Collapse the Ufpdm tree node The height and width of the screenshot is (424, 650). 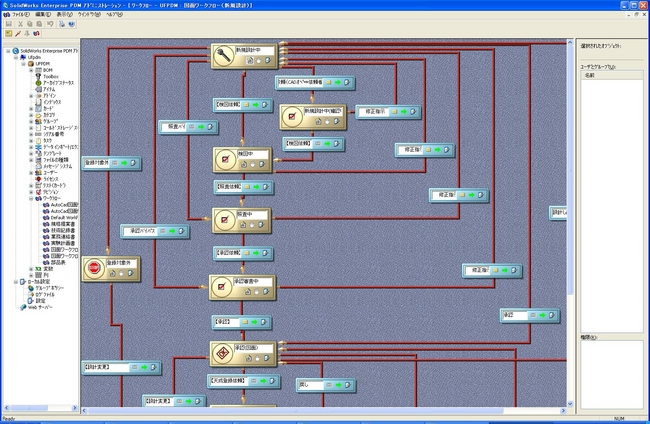pyautogui.click(x=16, y=57)
